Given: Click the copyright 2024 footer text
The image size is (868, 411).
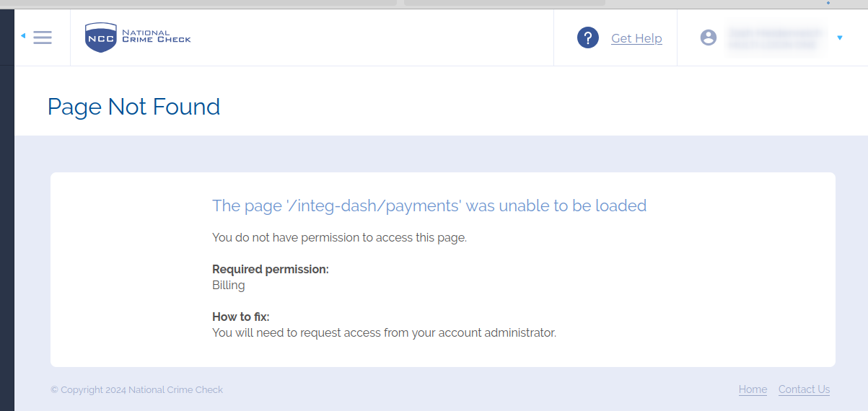Looking at the screenshot, I should click(136, 389).
